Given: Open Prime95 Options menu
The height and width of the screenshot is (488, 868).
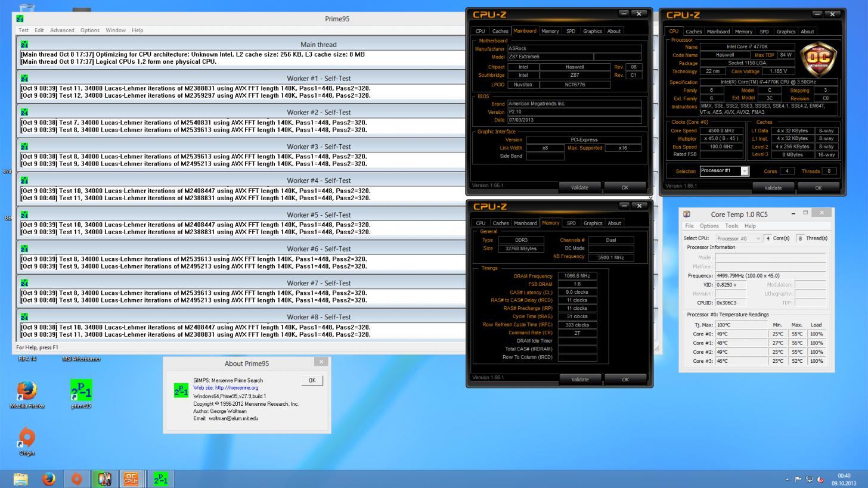Looking at the screenshot, I should (x=89, y=30).
